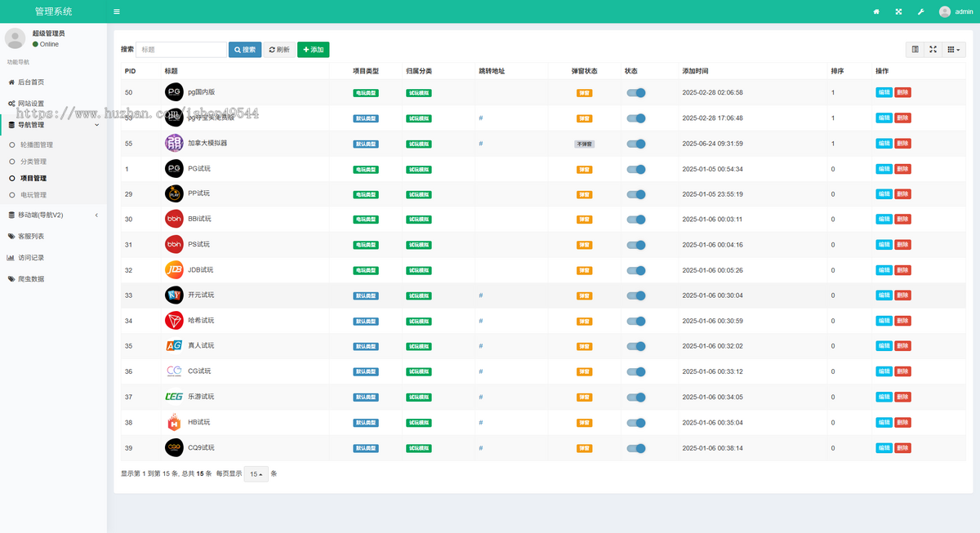This screenshot has height=533, width=980.
Task: Click the BBi试玩 logo icon
Action: pos(174,219)
